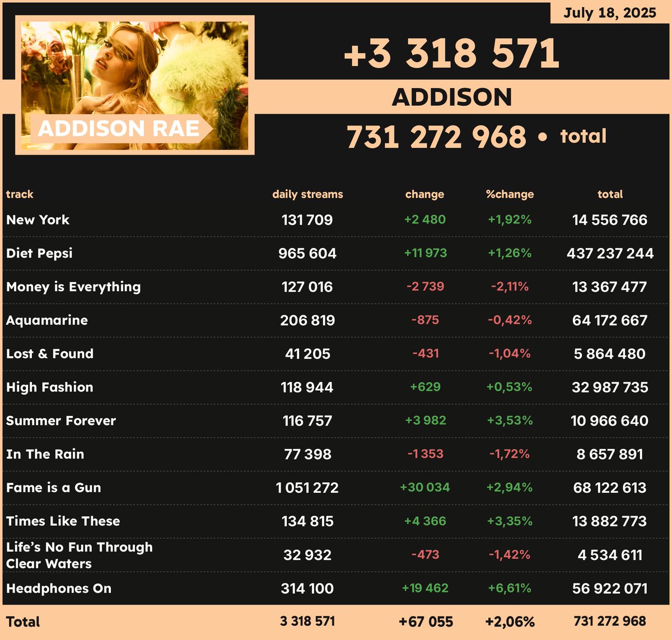Screen dimensions: 672x640
Task: Click the In The Rain percent '-1,72%'
Action: [510, 454]
